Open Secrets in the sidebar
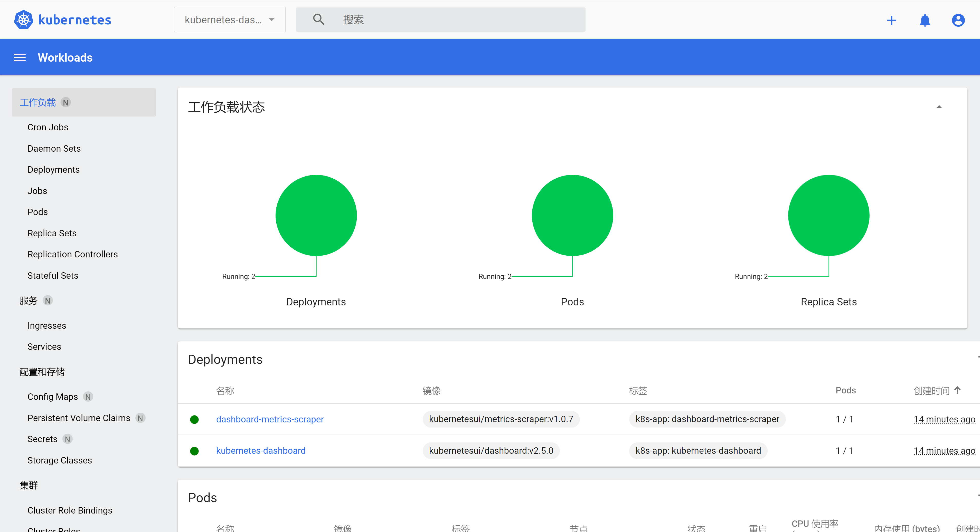Viewport: 980px width, 532px height. (42, 439)
